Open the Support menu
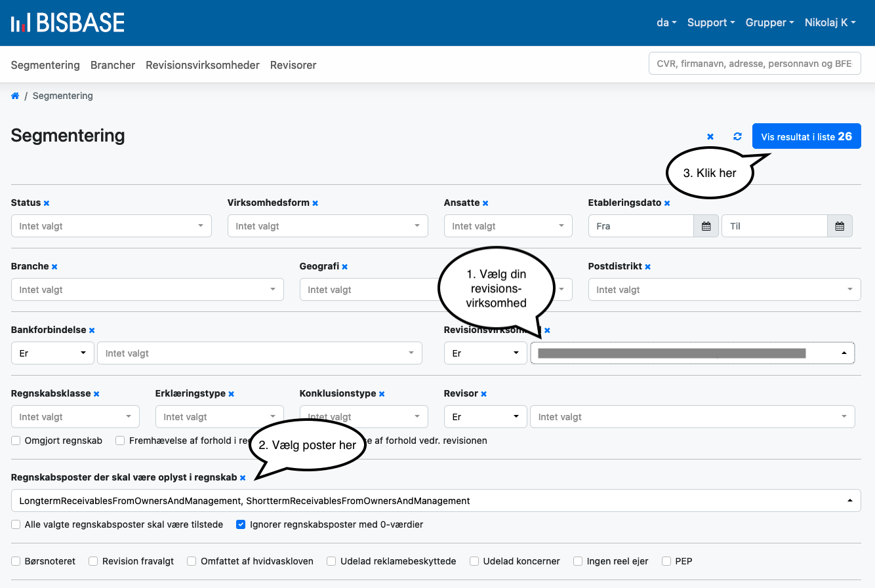Viewport: 875px width, 588px height. [x=711, y=23]
